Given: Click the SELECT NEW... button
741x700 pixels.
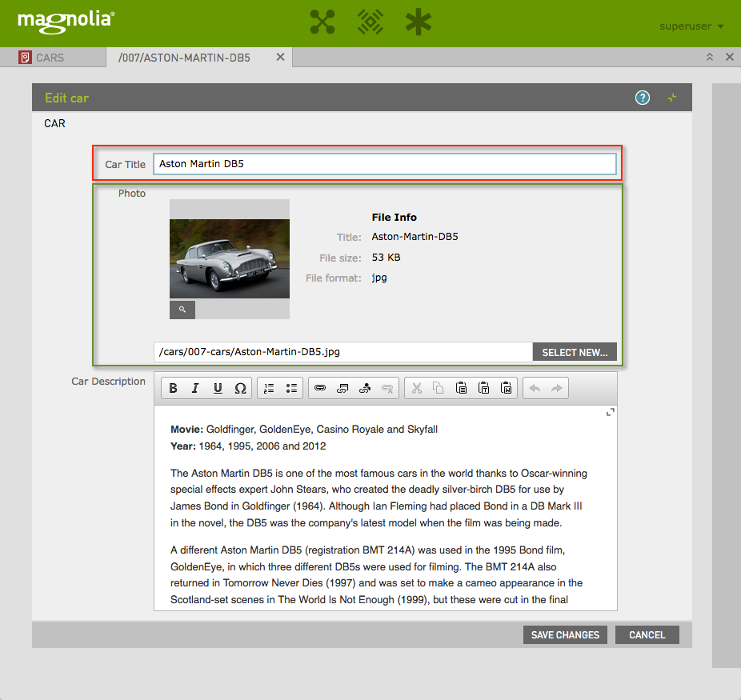Looking at the screenshot, I should point(575,352).
